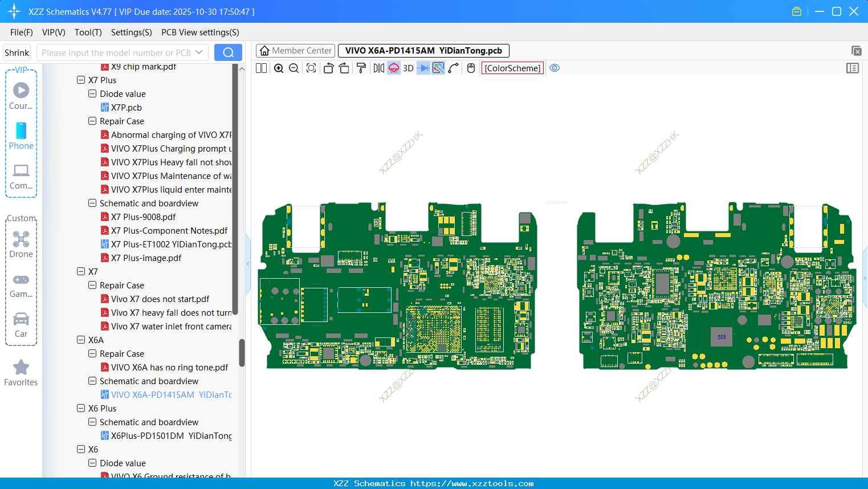
Task: Open VIVO X6A has no ring tone.pdf
Action: [165, 368]
